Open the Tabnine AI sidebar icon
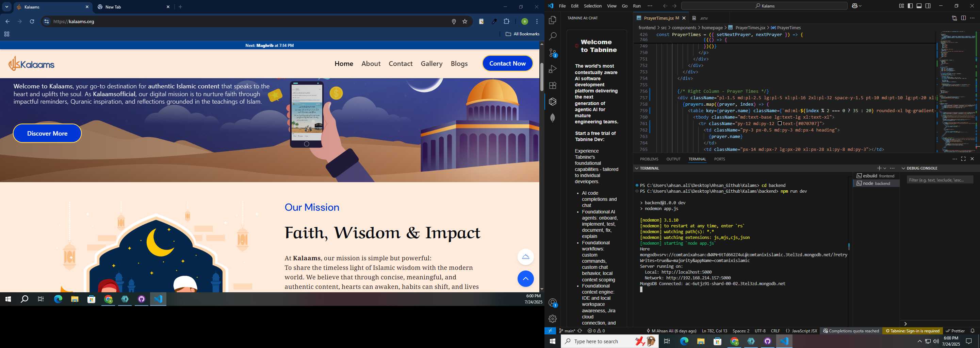 [x=552, y=102]
